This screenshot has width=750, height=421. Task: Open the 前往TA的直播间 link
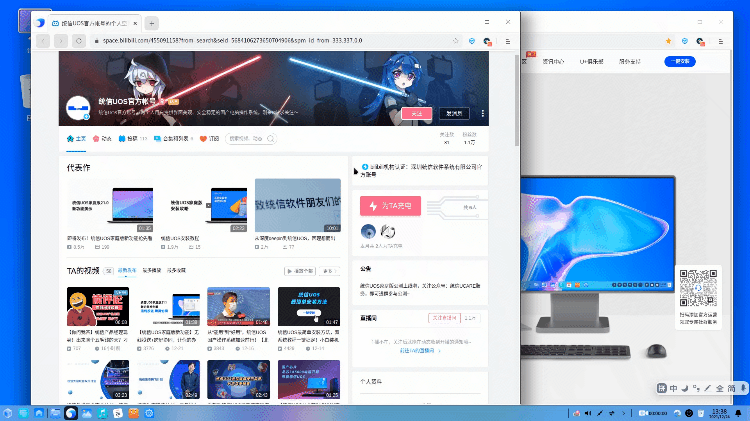(420, 351)
